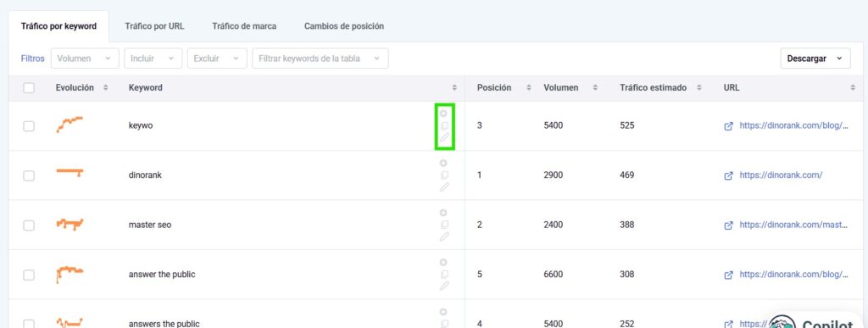This screenshot has height=328, width=868.
Task: Open the Excluir filter dropdown
Action: (x=217, y=58)
